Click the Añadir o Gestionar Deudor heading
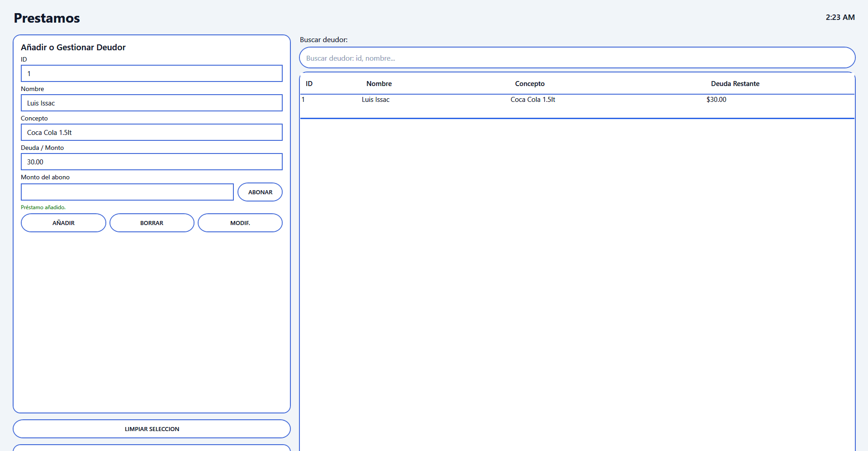This screenshot has height=451, width=868. click(x=73, y=47)
